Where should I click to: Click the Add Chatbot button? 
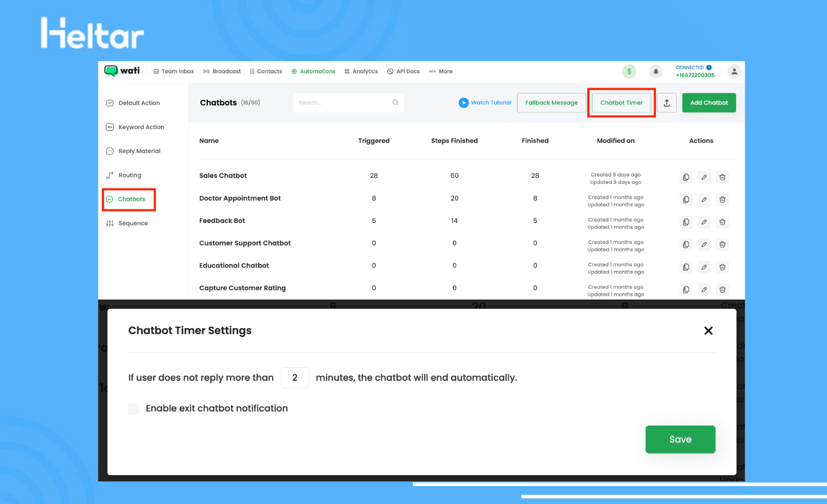point(708,103)
